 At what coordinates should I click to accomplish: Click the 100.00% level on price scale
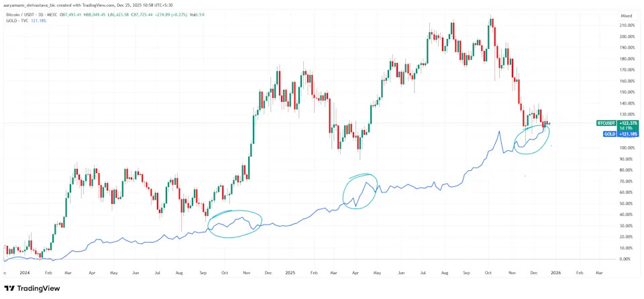pos(629,148)
